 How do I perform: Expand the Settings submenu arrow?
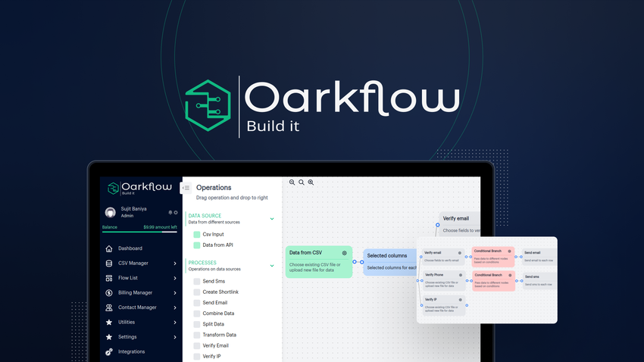click(175, 337)
